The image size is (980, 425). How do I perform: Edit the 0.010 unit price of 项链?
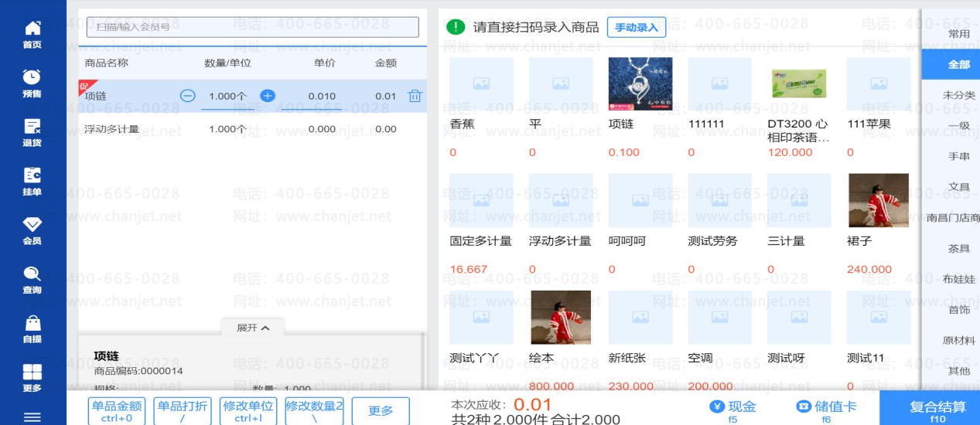pyautogui.click(x=322, y=97)
